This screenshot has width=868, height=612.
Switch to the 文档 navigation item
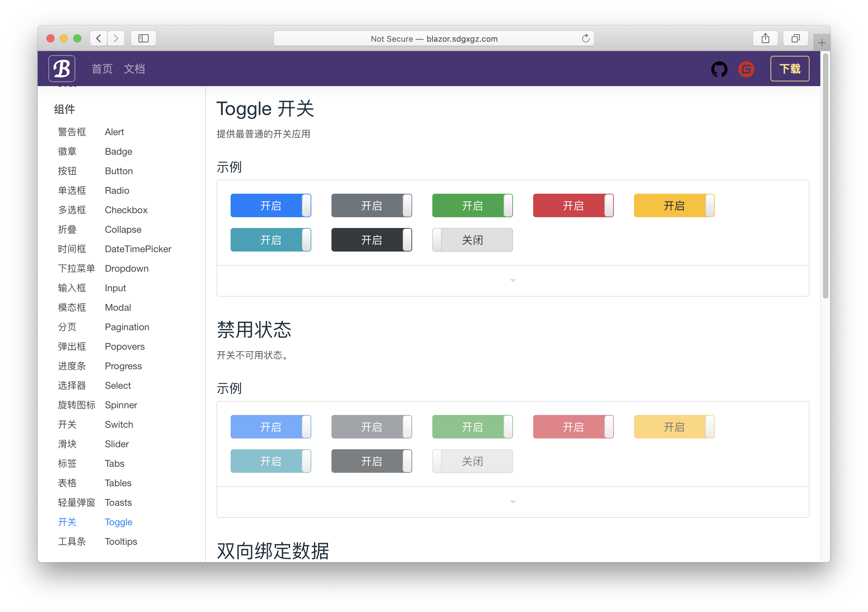click(x=134, y=69)
